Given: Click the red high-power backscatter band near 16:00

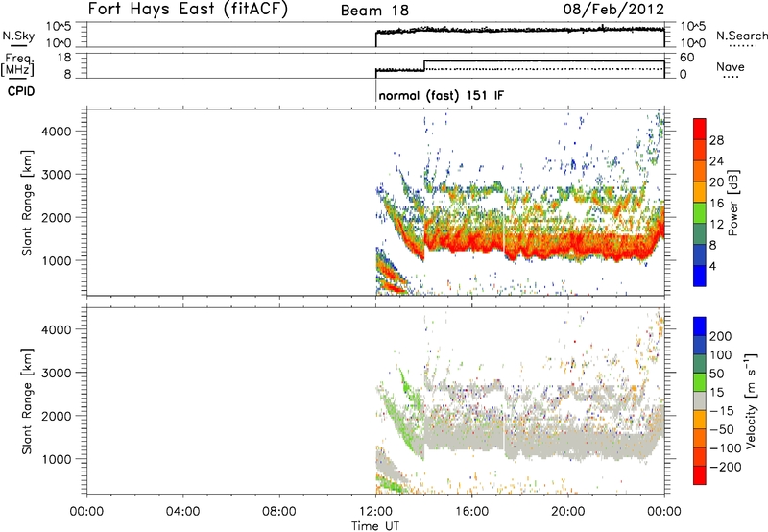Looking at the screenshot, I should (471, 241).
